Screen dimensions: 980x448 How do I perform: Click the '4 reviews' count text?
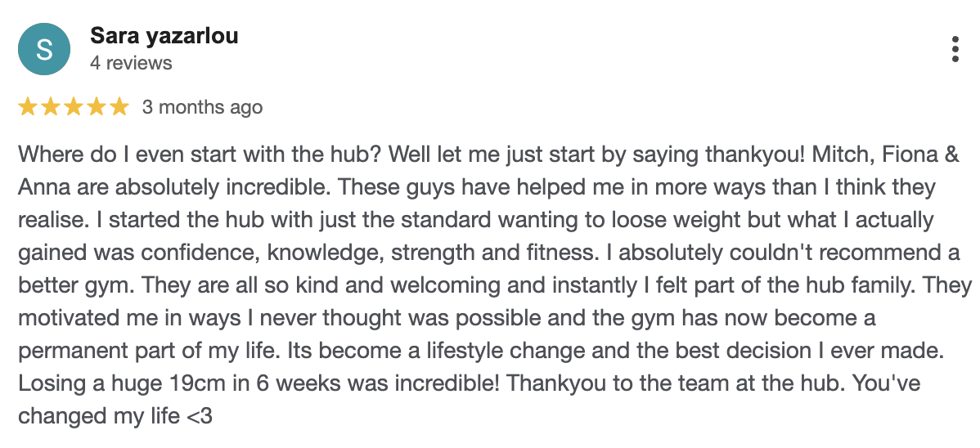131,63
